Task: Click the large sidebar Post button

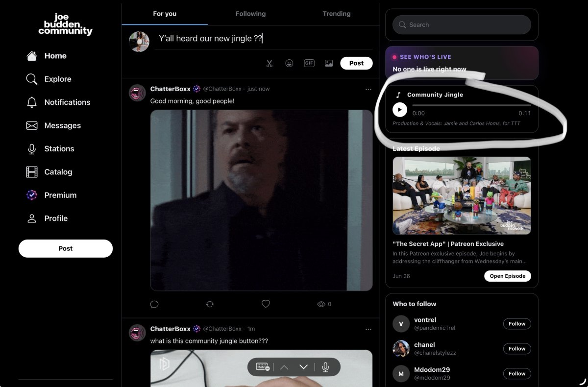Action: pyautogui.click(x=66, y=248)
